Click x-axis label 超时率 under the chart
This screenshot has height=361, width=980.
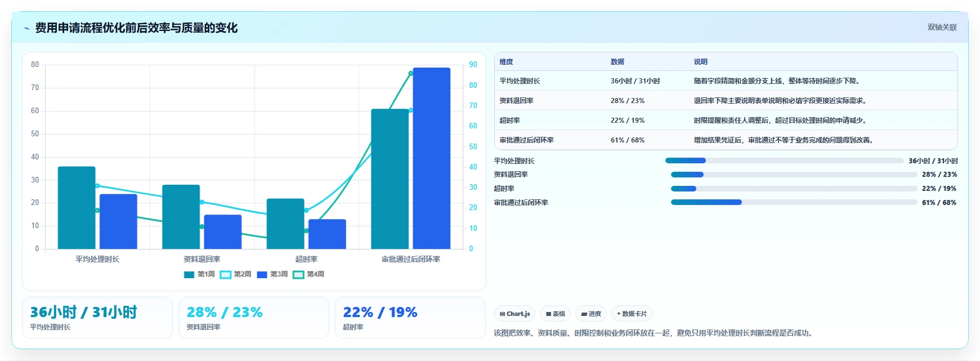coord(306,259)
